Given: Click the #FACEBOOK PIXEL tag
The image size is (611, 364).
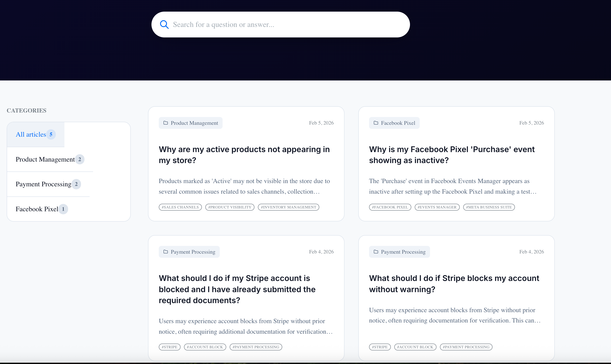Looking at the screenshot, I should 390,207.
